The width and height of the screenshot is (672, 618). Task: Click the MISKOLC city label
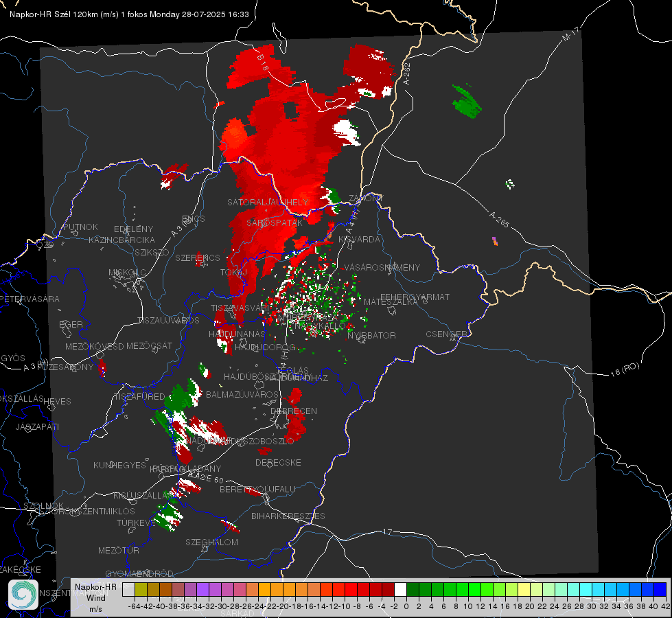[127, 273]
